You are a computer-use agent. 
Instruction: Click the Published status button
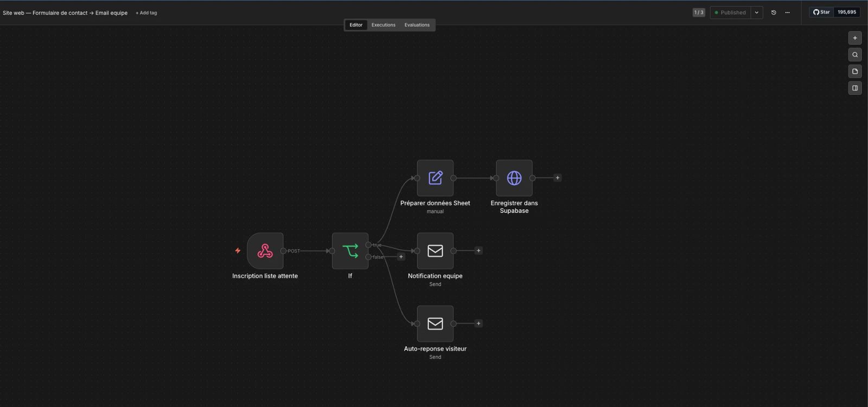pos(731,12)
